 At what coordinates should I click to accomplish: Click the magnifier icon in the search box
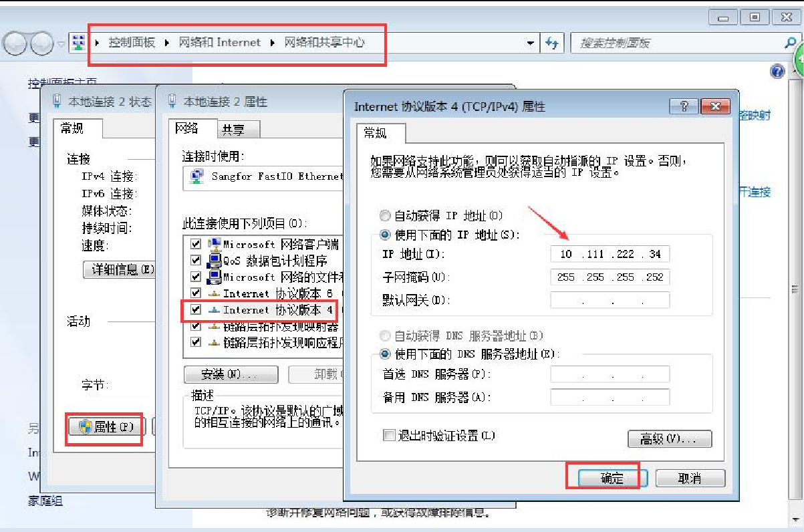(x=790, y=43)
